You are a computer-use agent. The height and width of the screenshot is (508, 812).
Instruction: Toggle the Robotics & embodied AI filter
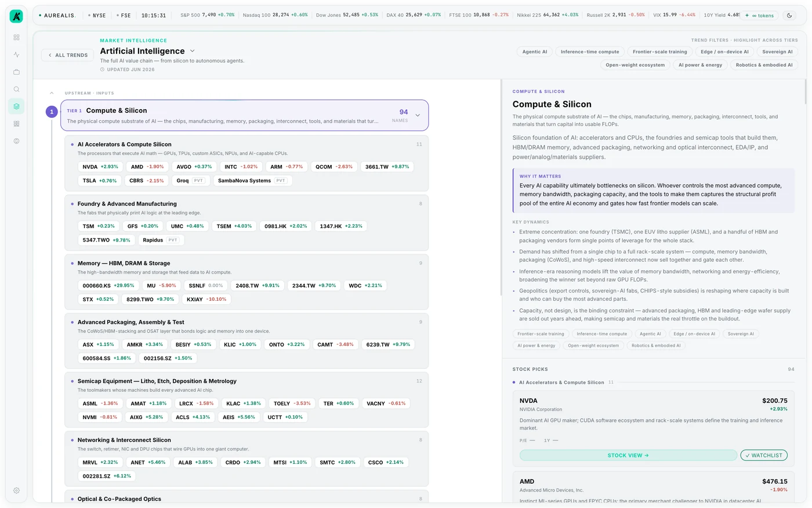pyautogui.click(x=764, y=65)
